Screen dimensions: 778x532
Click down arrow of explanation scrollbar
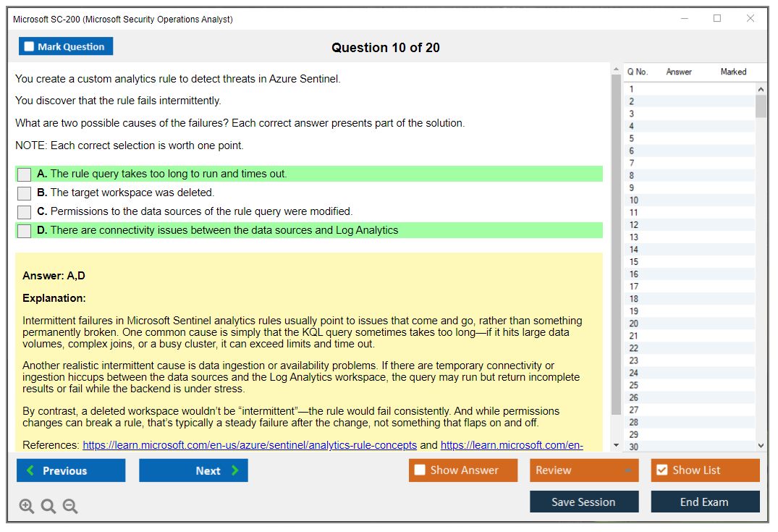click(x=616, y=445)
